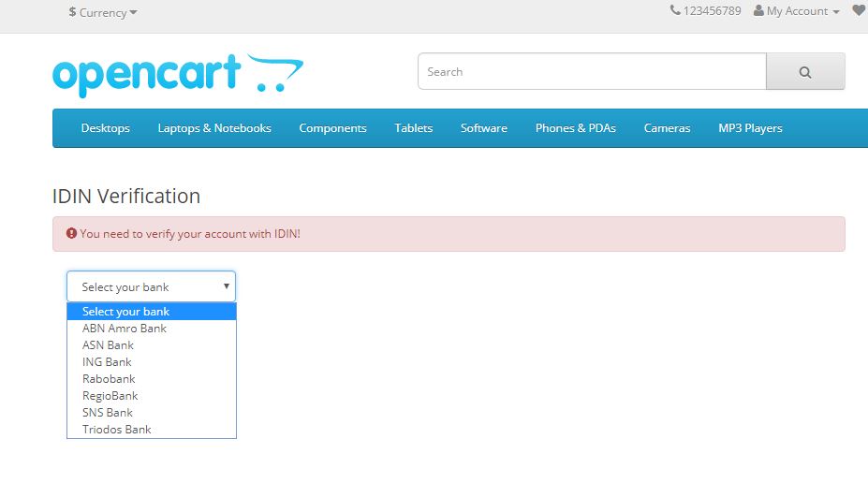Choose ASN Bank from list

[x=152, y=345]
